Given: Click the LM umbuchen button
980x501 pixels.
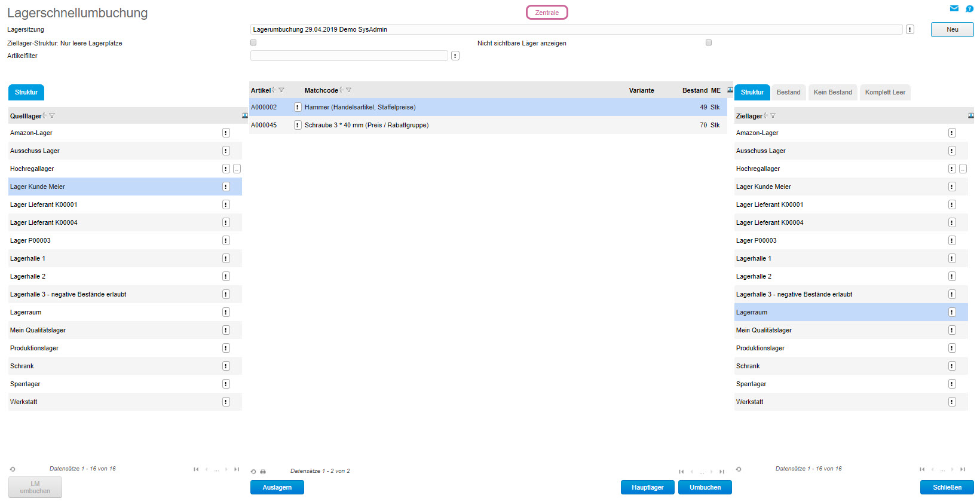Looking at the screenshot, I should click(x=35, y=487).
